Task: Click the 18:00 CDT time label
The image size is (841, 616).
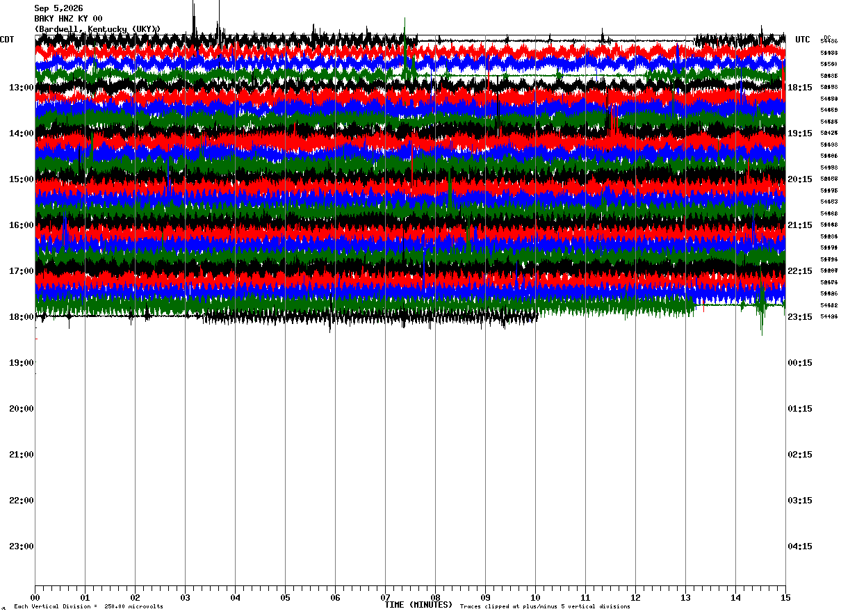Action: [22, 317]
